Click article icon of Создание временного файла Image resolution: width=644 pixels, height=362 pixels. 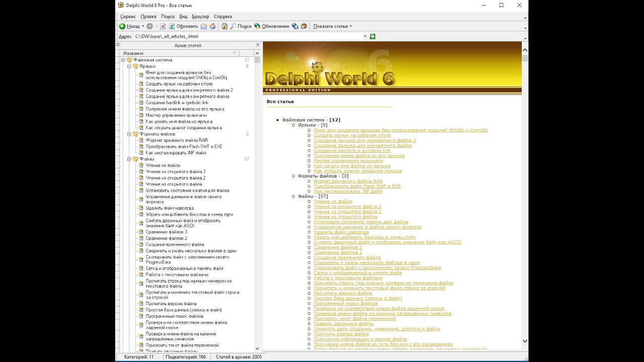[x=141, y=244]
